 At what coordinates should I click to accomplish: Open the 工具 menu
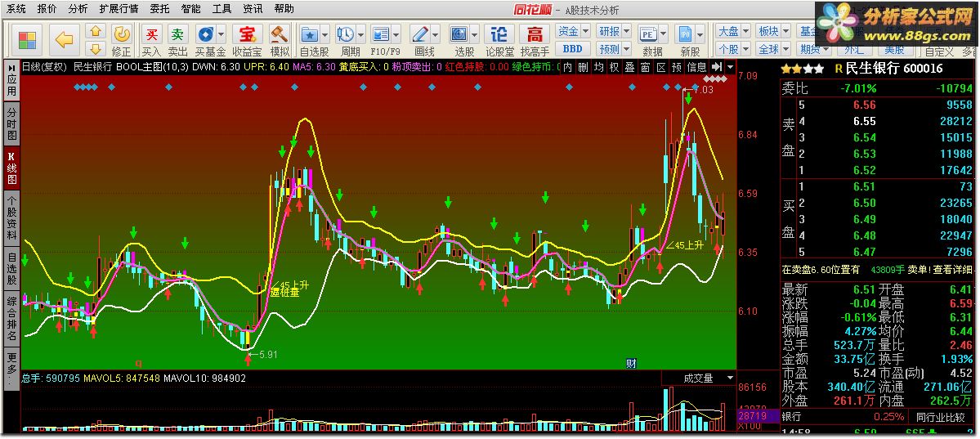pos(222,9)
